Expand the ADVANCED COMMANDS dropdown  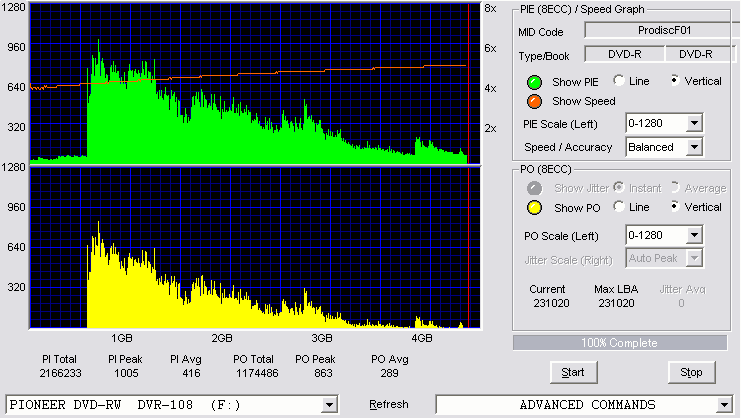(x=724, y=405)
